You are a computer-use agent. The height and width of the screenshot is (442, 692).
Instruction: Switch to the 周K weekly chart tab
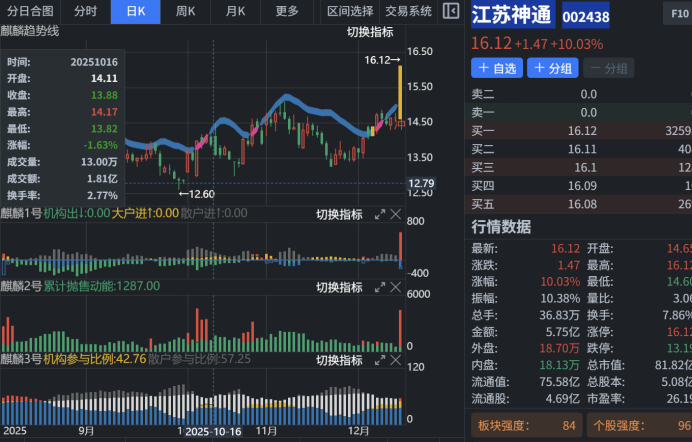185,12
